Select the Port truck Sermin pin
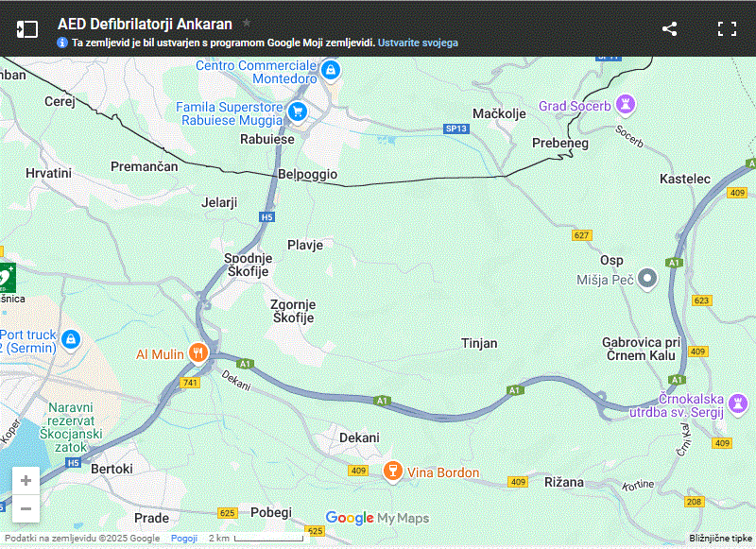 [71, 340]
